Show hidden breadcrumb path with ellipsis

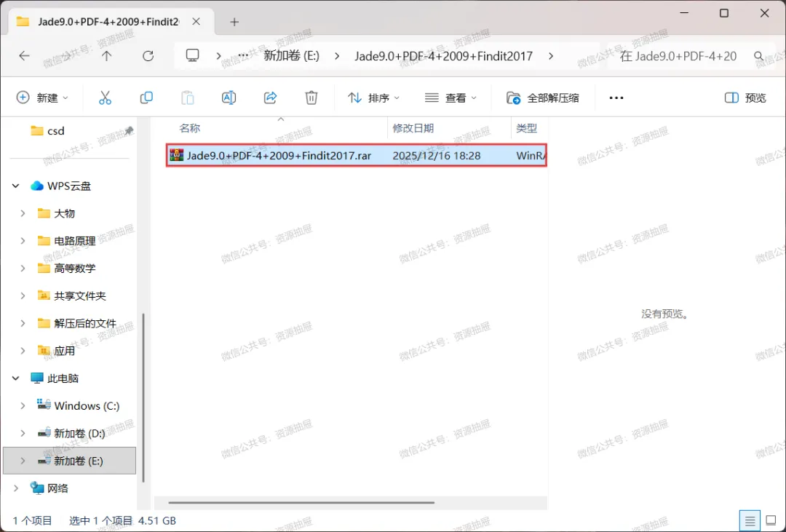[x=243, y=55]
